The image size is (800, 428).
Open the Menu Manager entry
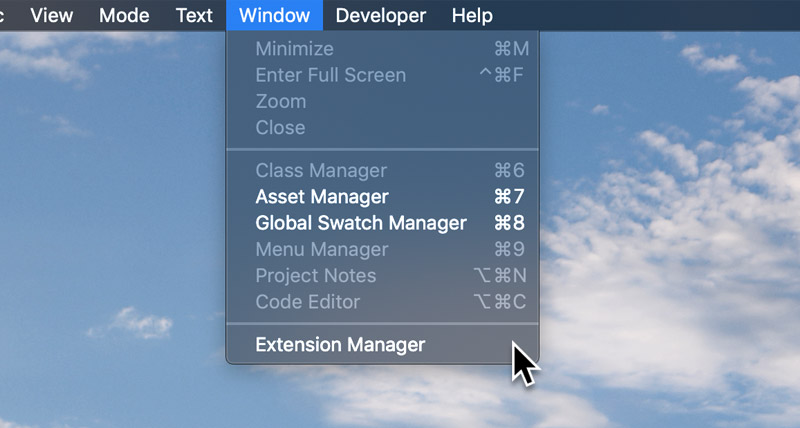pyautogui.click(x=382, y=249)
